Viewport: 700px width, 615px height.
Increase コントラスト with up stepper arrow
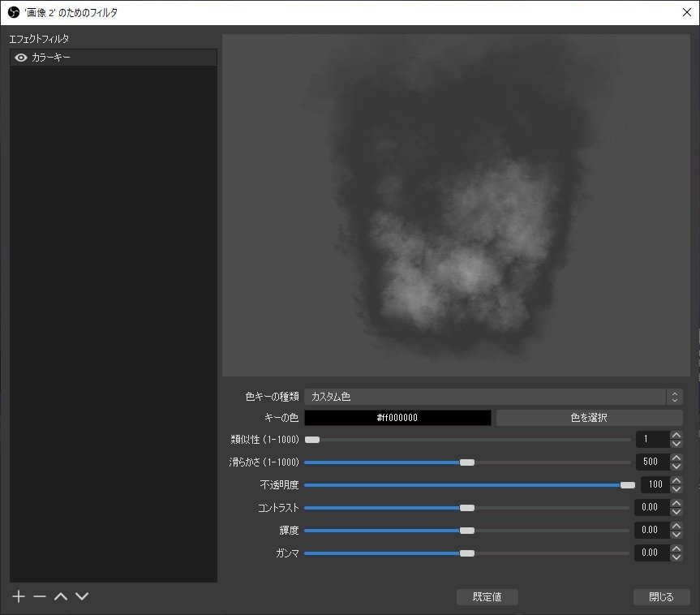pyautogui.click(x=676, y=503)
